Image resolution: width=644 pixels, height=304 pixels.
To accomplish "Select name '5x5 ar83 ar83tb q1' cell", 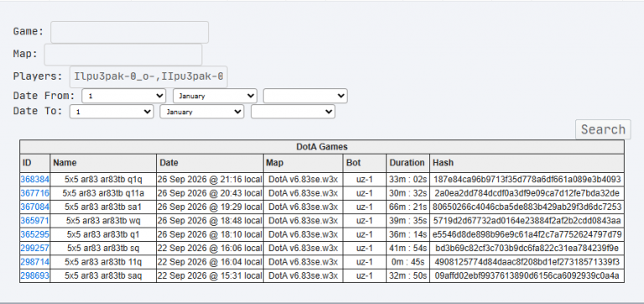I will point(103,234).
